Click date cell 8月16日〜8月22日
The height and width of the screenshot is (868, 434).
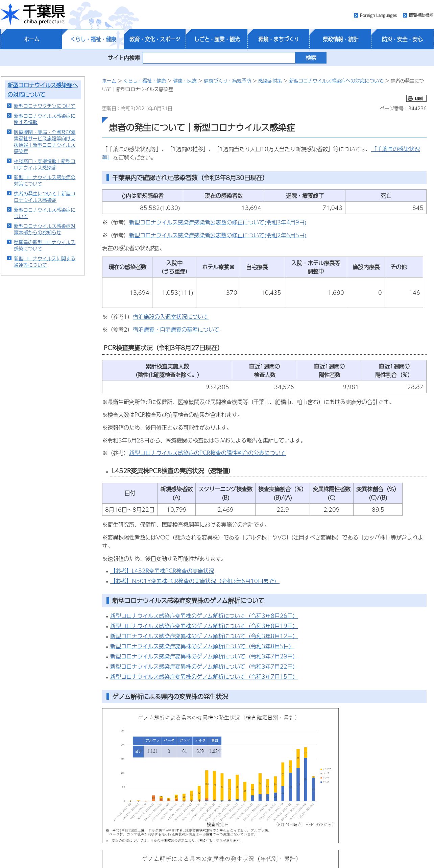[130, 510]
